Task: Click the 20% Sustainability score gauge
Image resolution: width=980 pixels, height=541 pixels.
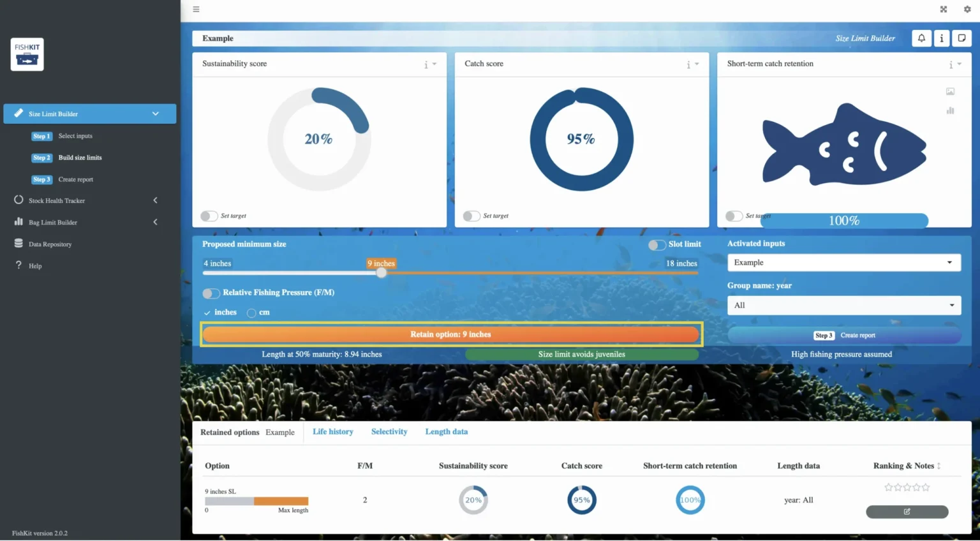Action: (318, 139)
